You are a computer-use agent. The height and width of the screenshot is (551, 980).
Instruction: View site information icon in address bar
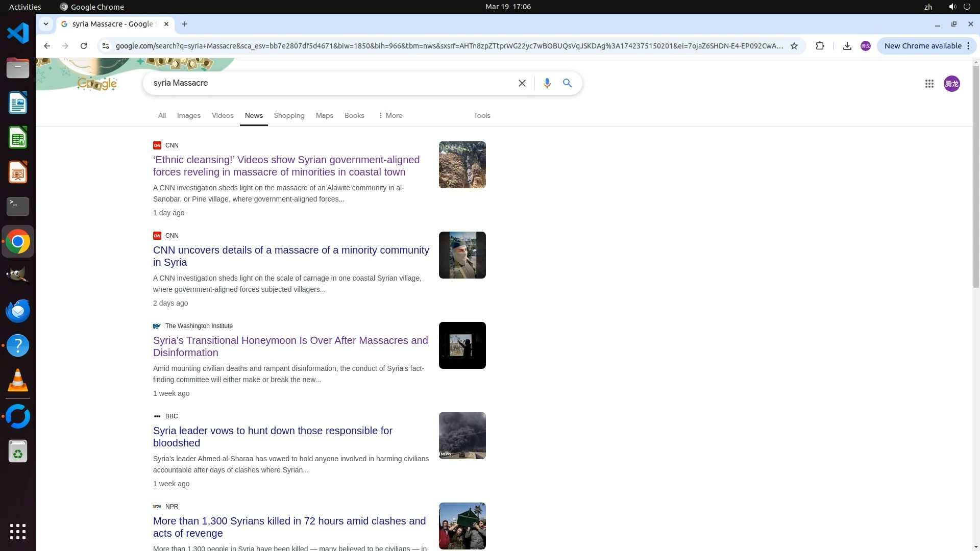(106, 46)
